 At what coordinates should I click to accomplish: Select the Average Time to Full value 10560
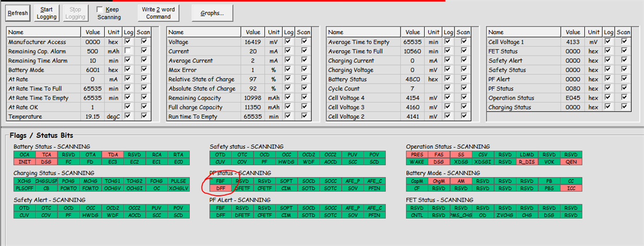point(413,51)
